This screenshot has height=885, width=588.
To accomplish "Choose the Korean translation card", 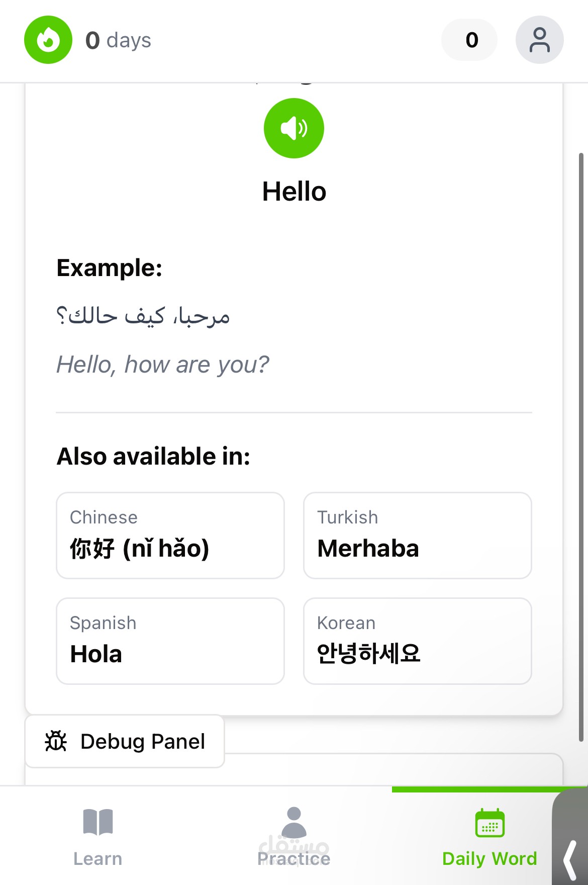I will 418,641.
